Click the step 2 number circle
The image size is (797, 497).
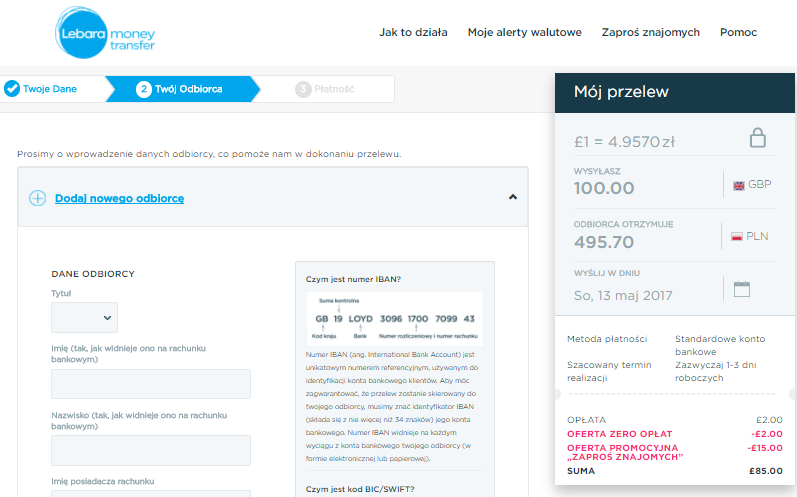tap(144, 89)
